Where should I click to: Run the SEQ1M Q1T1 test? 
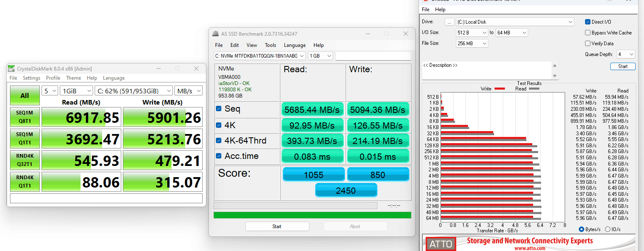click(25, 139)
